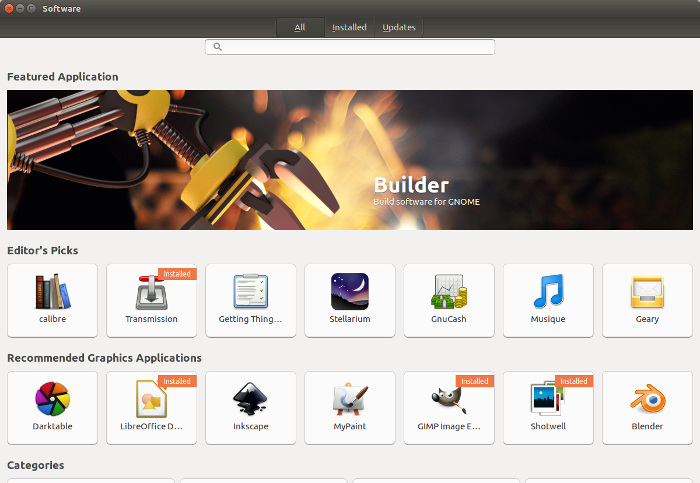This screenshot has height=483, width=700.
Task: Open the LibreOffice Draw icon
Action: pos(152,399)
